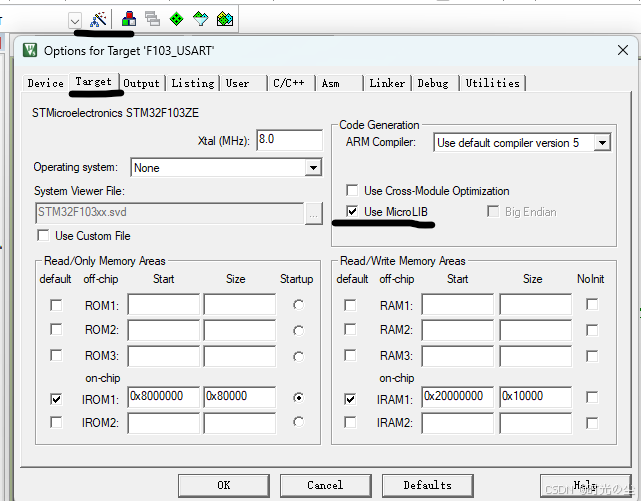Click the Help button
This screenshot has width=641, height=501.
click(585, 485)
